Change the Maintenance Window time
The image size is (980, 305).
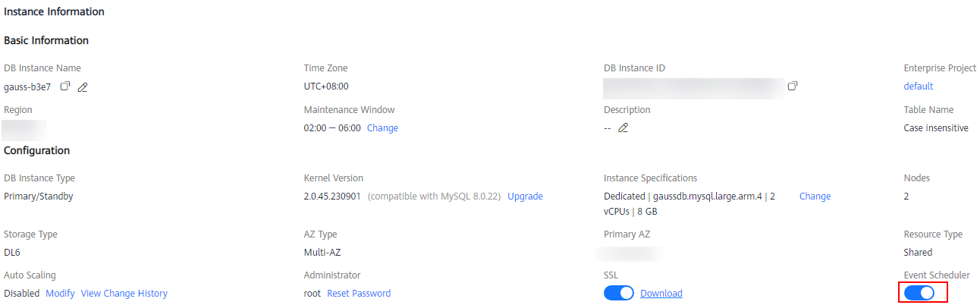[382, 128]
